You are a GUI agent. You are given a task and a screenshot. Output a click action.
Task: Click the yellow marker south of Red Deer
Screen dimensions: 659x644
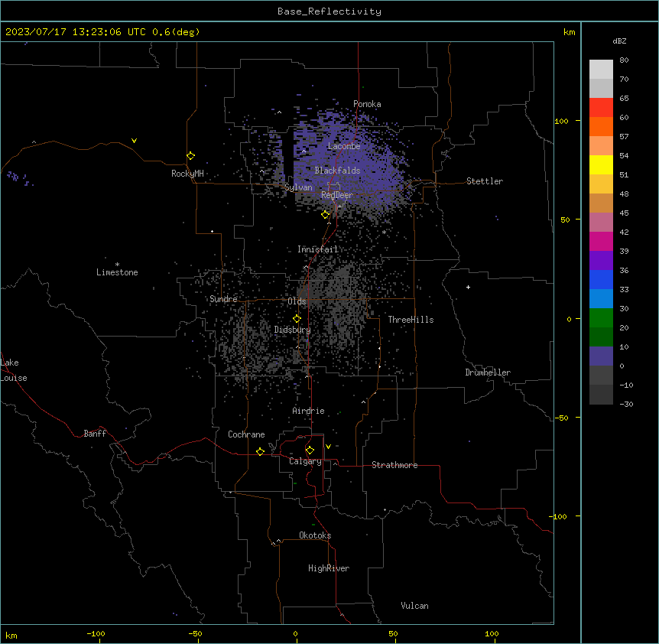tap(326, 214)
